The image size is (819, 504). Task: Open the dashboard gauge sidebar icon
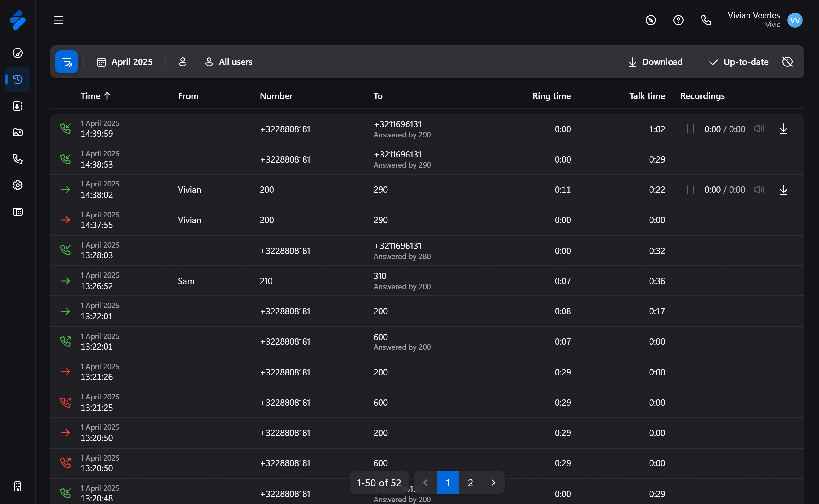tap(18, 53)
